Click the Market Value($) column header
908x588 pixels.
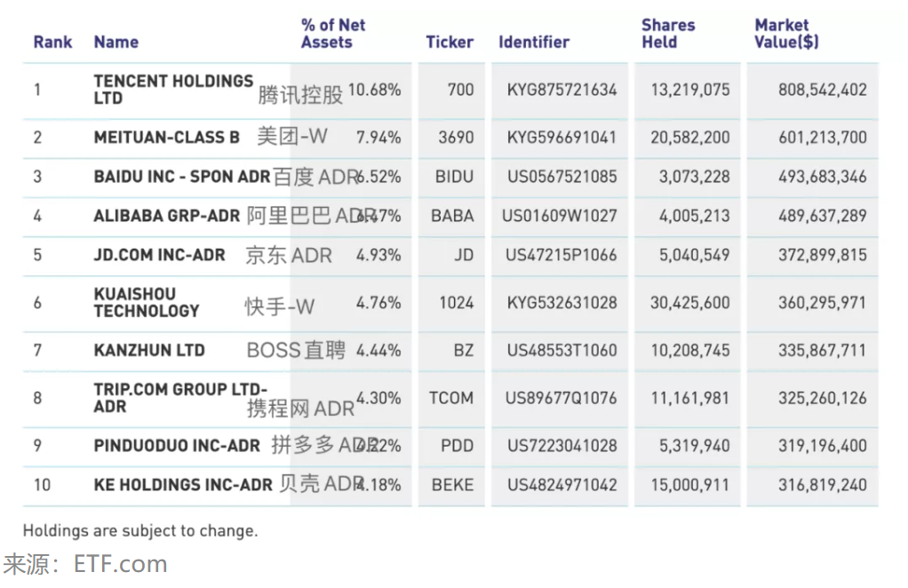pyautogui.click(x=786, y=34)
